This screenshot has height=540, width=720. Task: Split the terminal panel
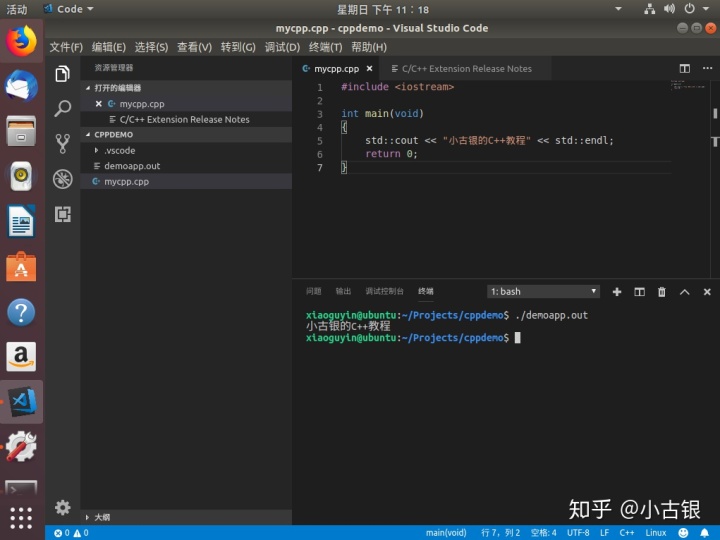(639, 292)
